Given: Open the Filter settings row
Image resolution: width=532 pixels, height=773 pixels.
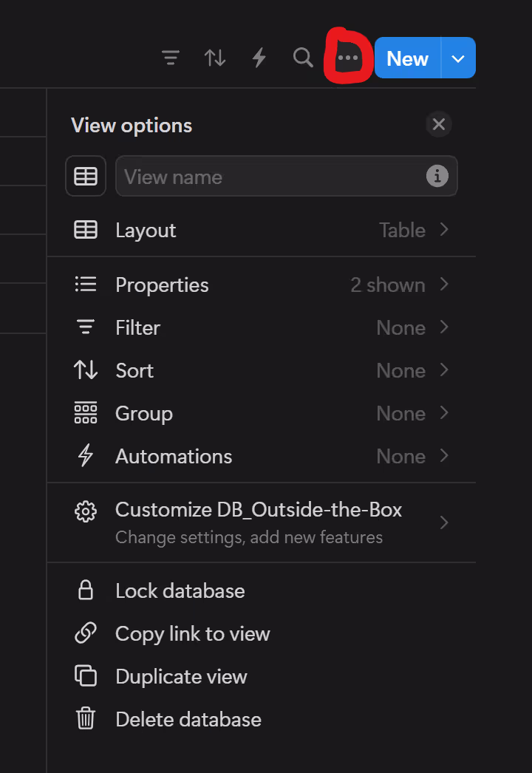Looking at the screenshot, I should (262, 328).
